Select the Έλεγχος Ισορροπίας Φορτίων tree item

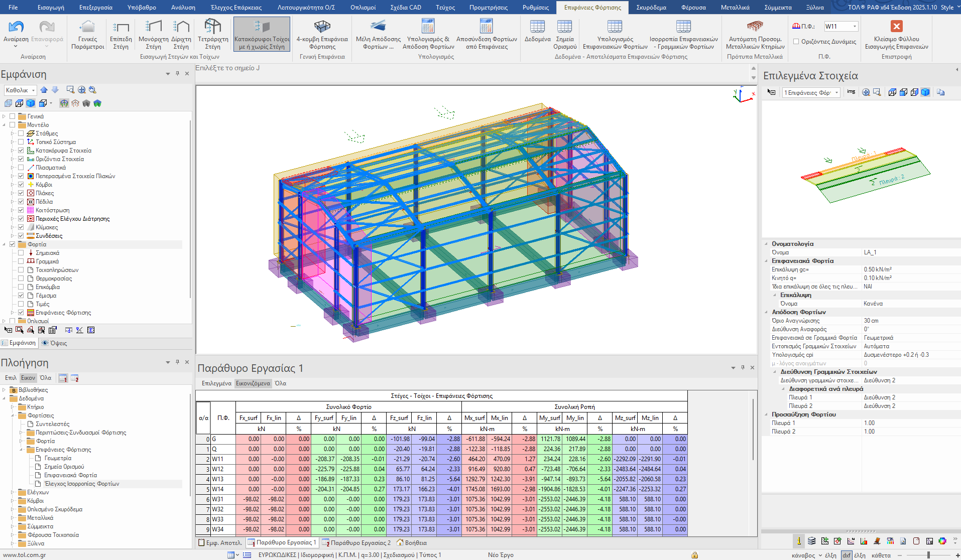[81, 484]
